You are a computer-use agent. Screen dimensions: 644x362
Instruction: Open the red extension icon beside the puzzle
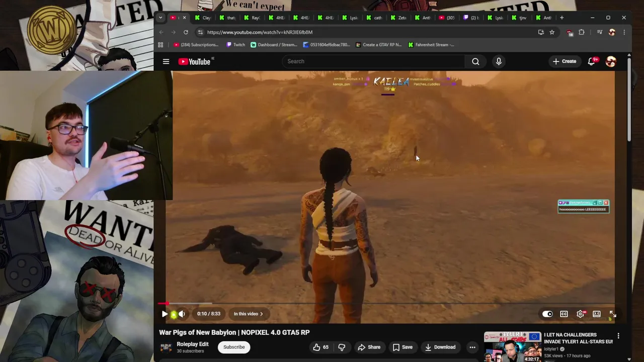(570, 32)
